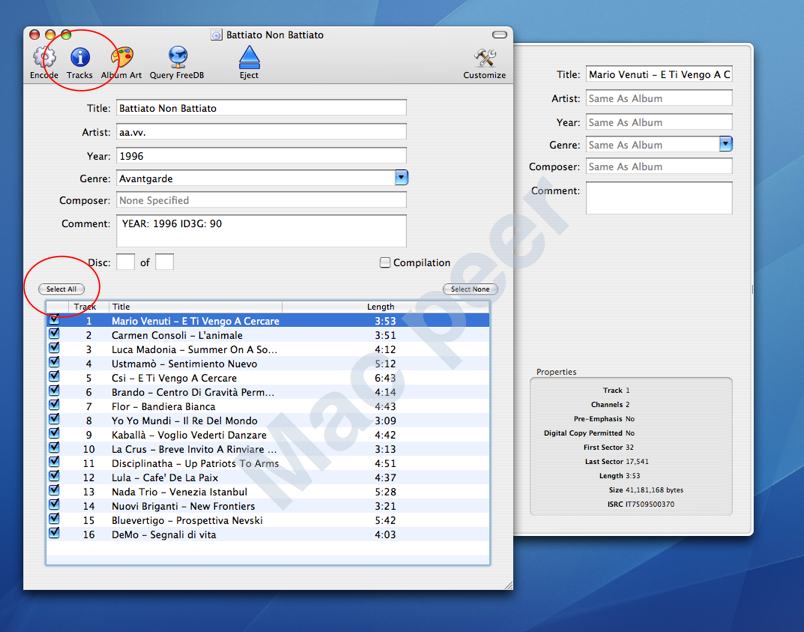Open the track drawer Genre dropdown arrow
The width and height of the screenshot is (804, 632).
click(726, 144)
